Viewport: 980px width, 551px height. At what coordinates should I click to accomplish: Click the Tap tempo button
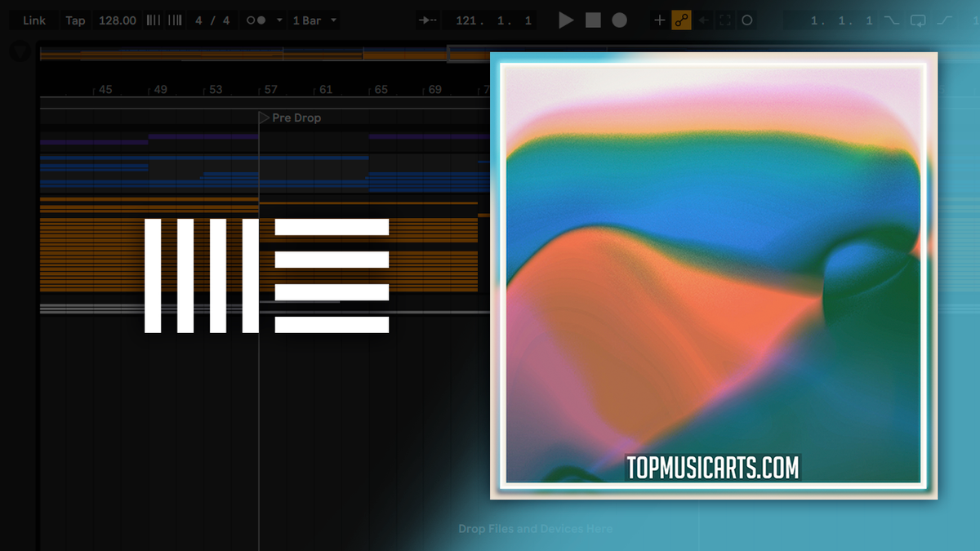click(x=75, y=20)
